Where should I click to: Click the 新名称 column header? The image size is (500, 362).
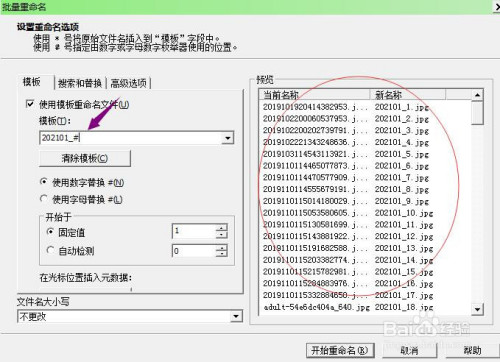[408, 95]
